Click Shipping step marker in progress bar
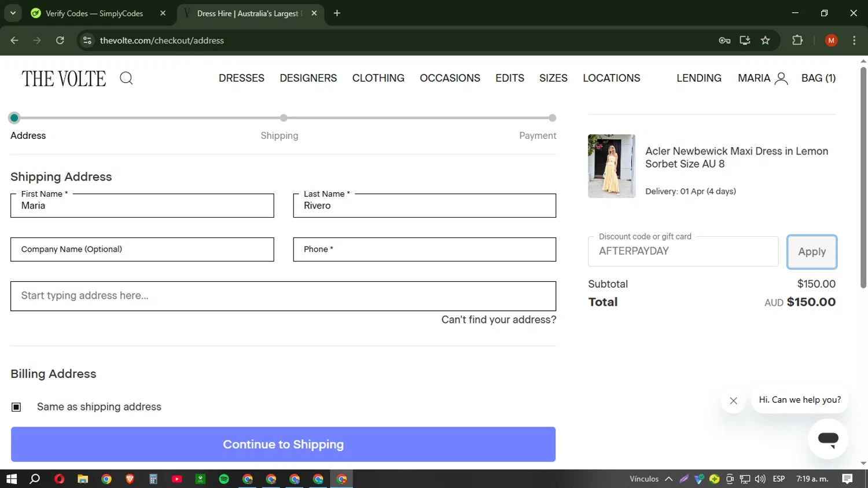The image size is (868, 488). [284, 118]
